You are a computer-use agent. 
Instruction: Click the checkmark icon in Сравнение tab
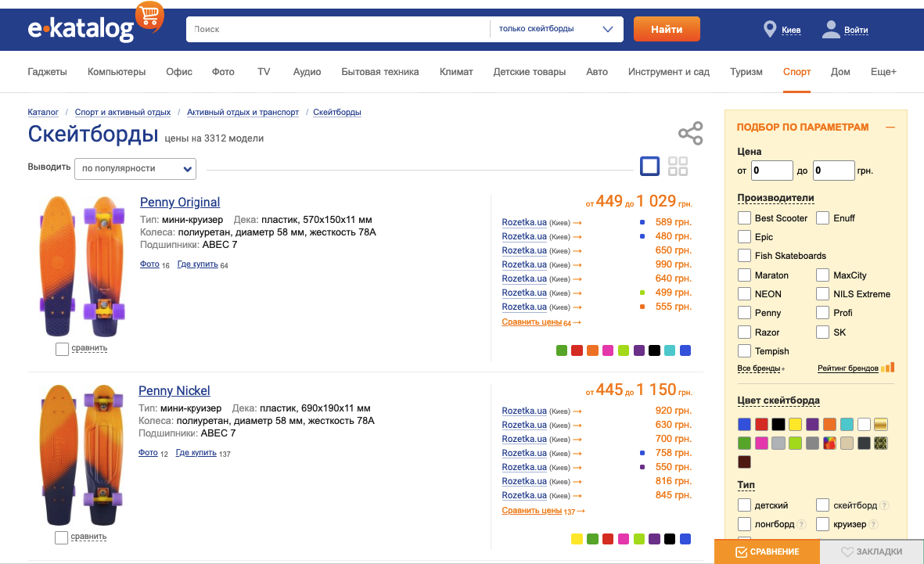point(742,552)
